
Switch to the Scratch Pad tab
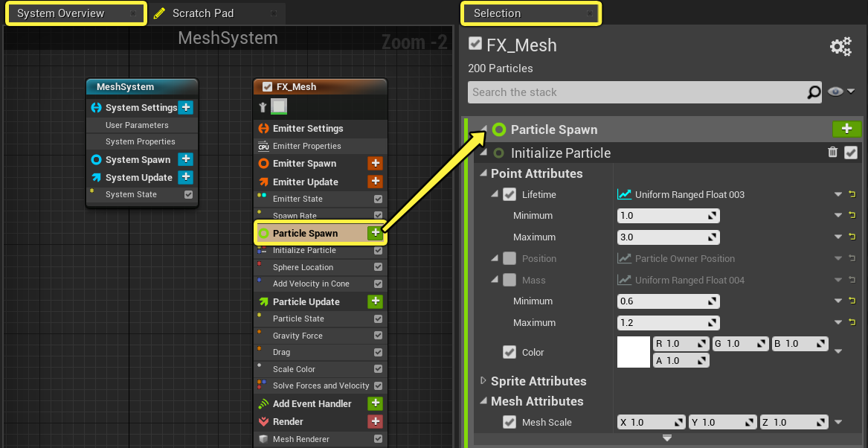pos(203,13)
